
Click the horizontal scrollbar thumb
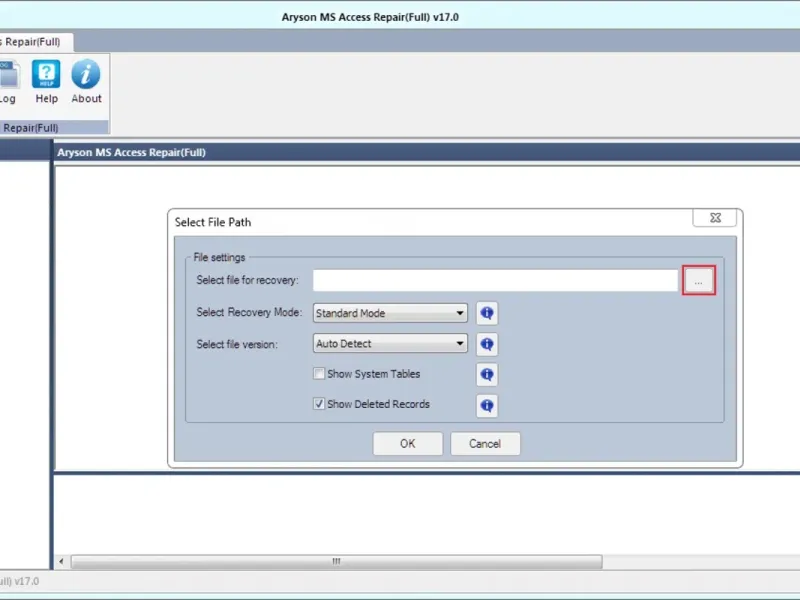(336, 562)
